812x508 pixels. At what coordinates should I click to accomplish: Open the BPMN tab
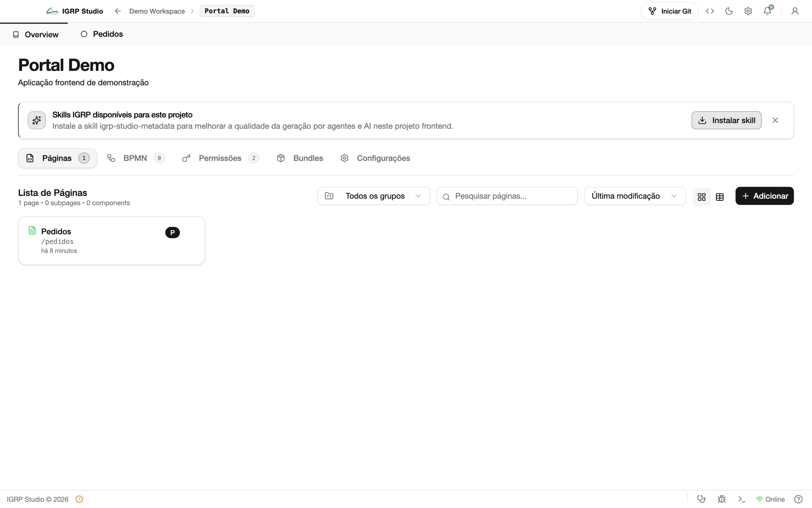tap(136, 158)
